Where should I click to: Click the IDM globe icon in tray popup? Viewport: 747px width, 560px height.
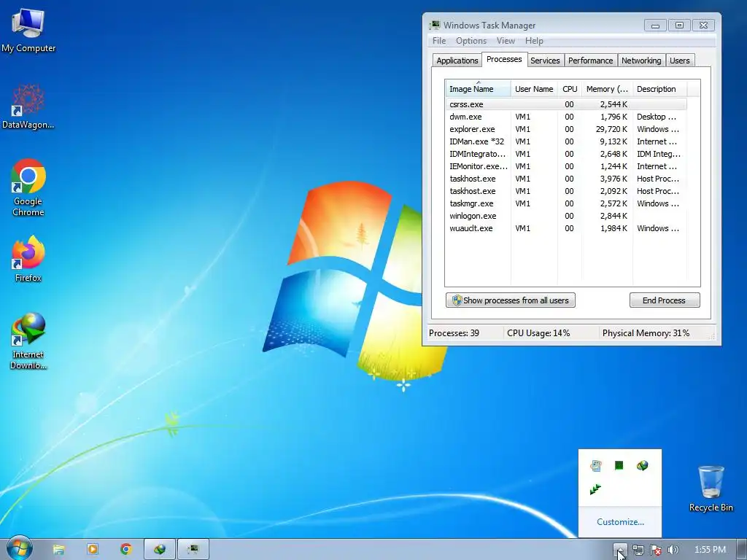642,465
